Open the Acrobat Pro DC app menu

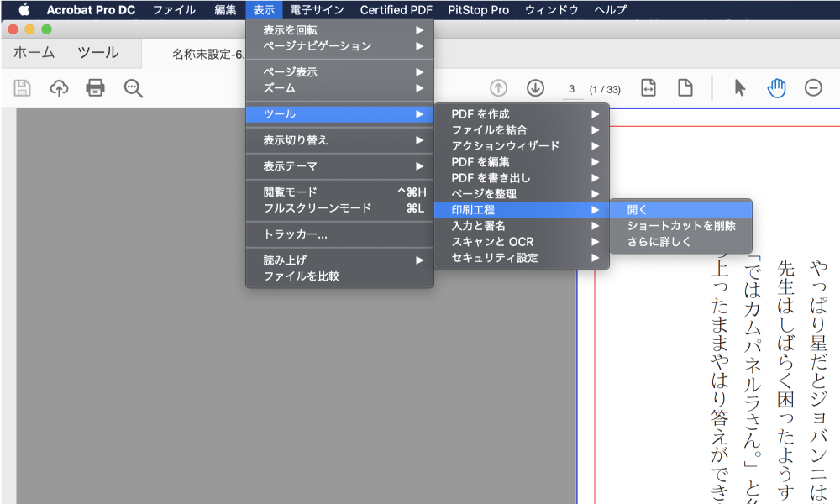click(91, 9)
